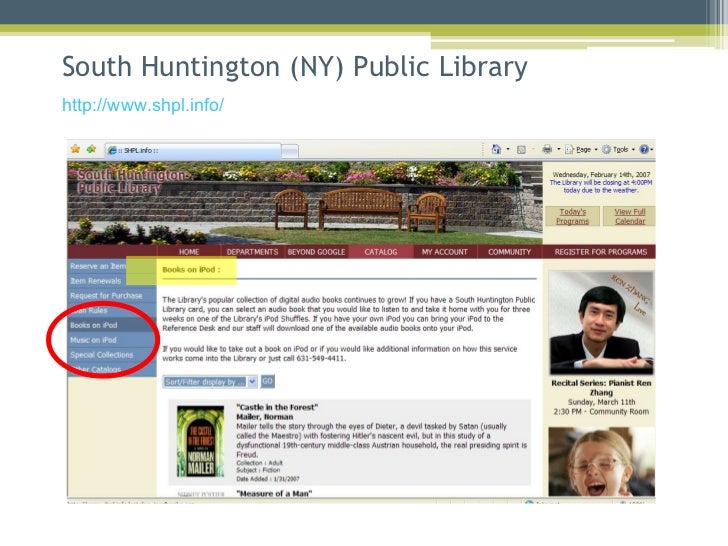Image resolution: width=728 pixels, height=546 pixels.
Task: Open CATALOG in the navigation bar
Action: tap(381, 252)
